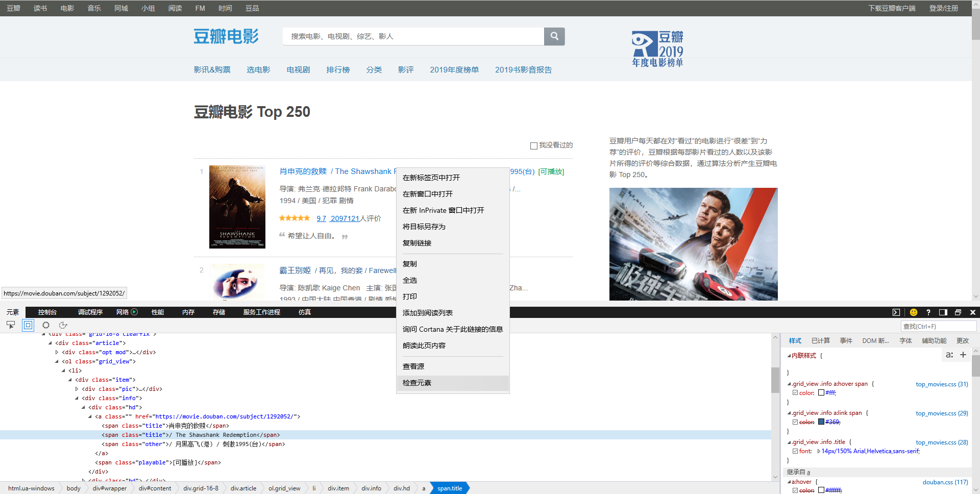Expand the div class="opt mod" node
This screenshot has height=494, width=980.
tap(57, 352)
